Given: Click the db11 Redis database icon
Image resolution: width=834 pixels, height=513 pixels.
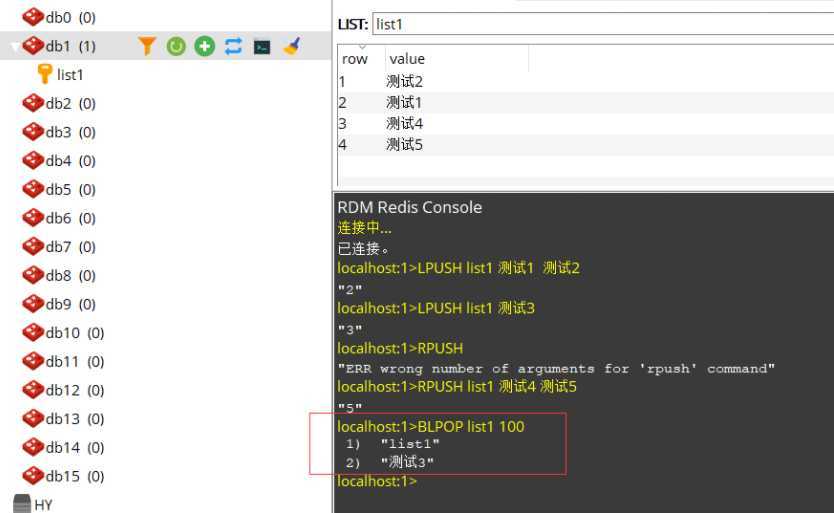Looking at the screenshot, I should (x=33, y=362).
